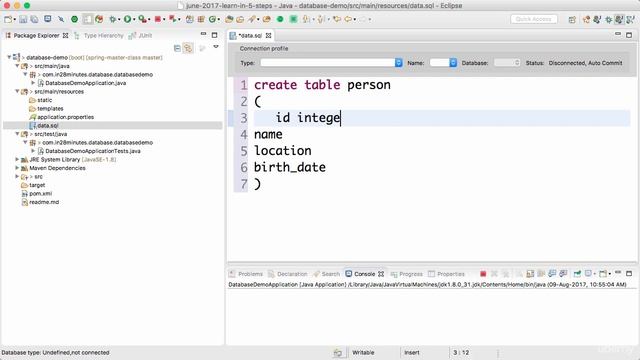The image size is (640, 360).
Task: Toggle Link with Editor in Package Explorer
Action: pos(188,48)
